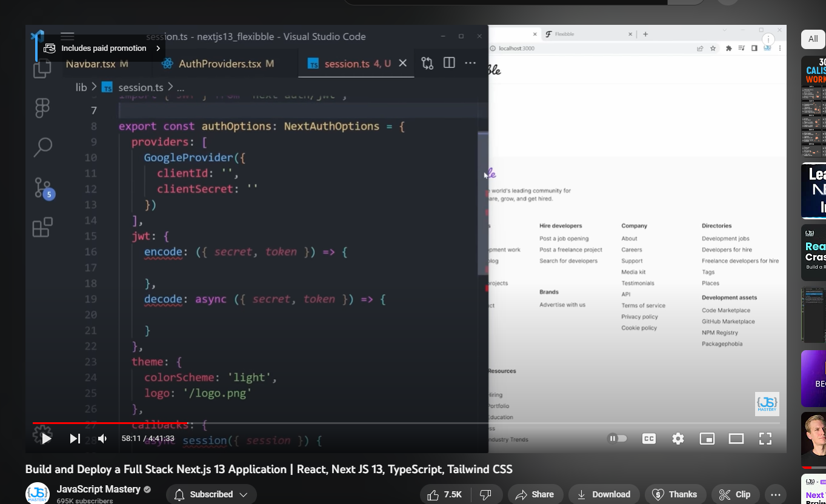Open the JavaScript Mastery channel avatar
Image resolution: width=826 pixels, height=504 pixels.
[x=38, y=493]
